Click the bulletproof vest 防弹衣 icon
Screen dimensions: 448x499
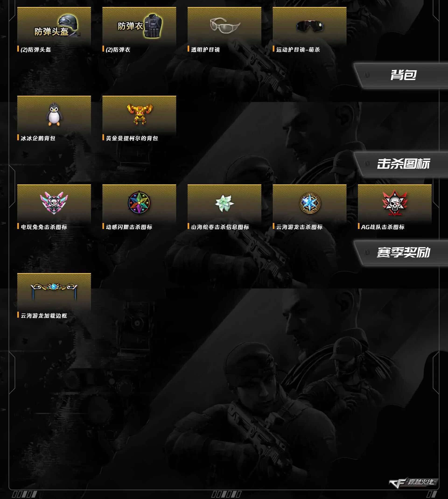(139, 26)
